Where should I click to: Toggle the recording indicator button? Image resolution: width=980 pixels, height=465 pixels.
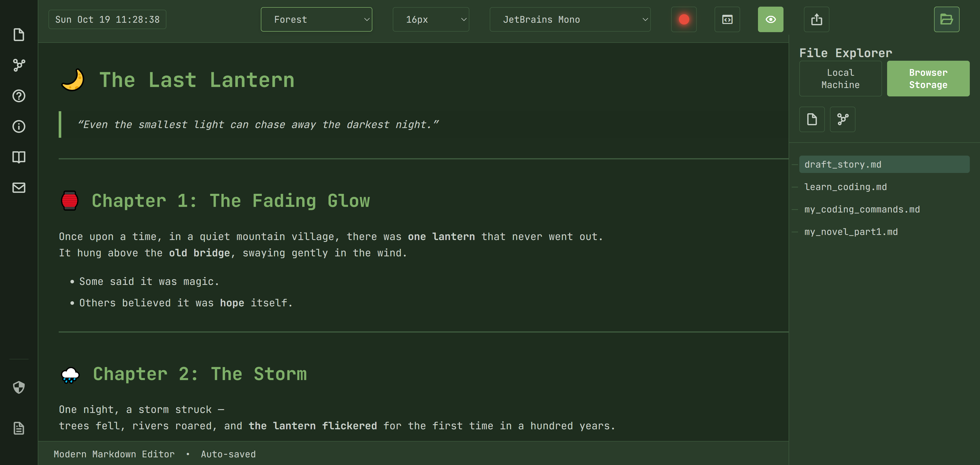click(684, 19)
